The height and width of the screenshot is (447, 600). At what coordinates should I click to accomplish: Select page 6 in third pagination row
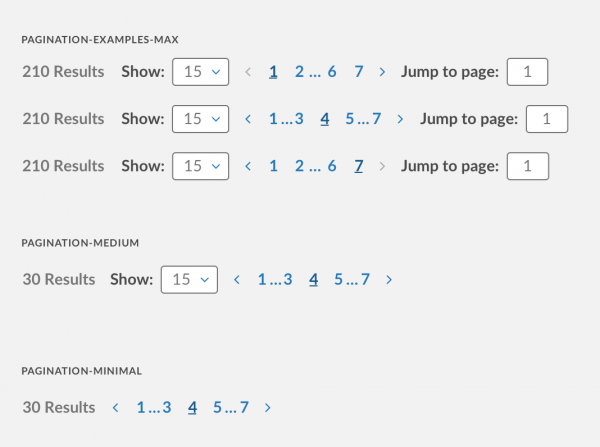click(x=331, y=167)
